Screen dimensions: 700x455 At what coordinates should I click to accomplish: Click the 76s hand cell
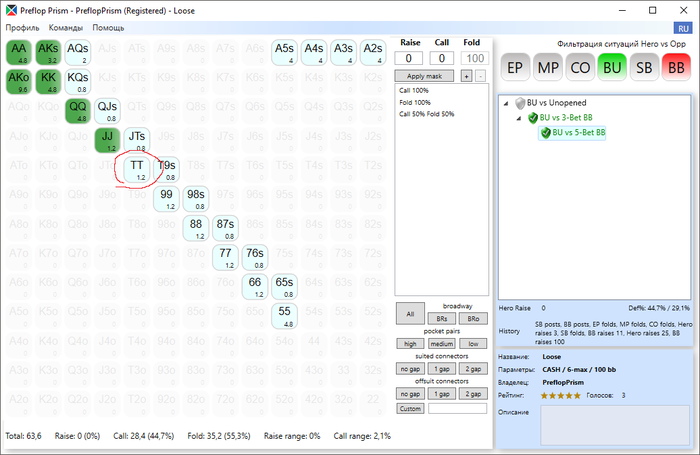255,257
